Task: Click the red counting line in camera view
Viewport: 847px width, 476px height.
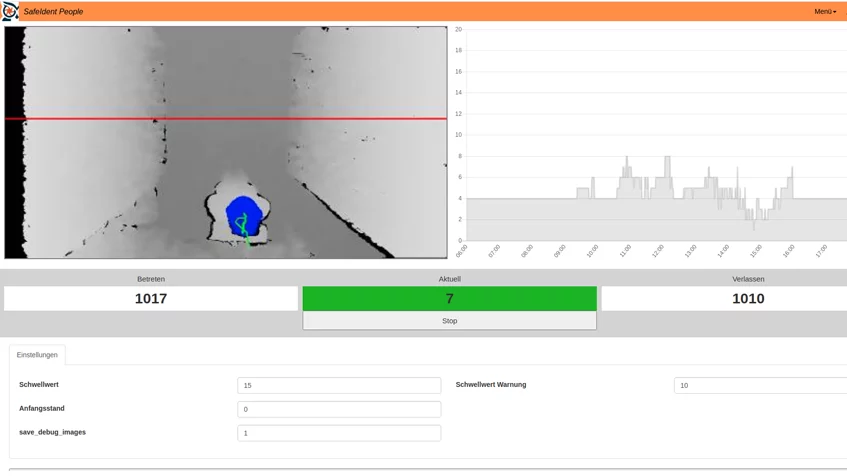Action: pos(226,118)
